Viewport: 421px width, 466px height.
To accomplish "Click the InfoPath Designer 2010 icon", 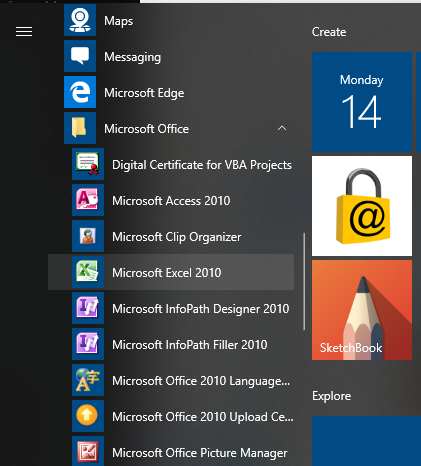I will (88, 308).
